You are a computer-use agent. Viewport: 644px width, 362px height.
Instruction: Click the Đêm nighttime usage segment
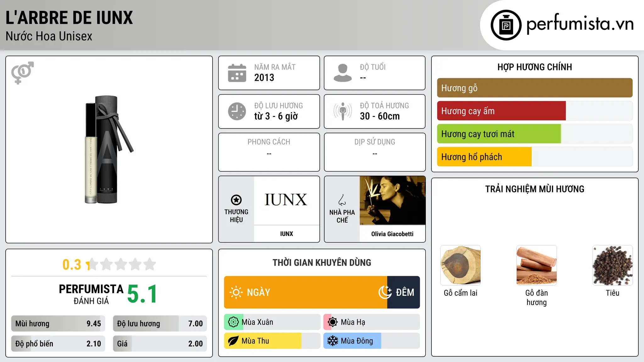point(403,292)
